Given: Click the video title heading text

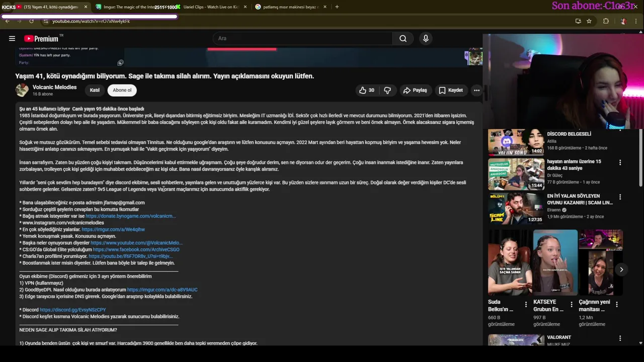Looking at the screenshot, I should point(165,76).
